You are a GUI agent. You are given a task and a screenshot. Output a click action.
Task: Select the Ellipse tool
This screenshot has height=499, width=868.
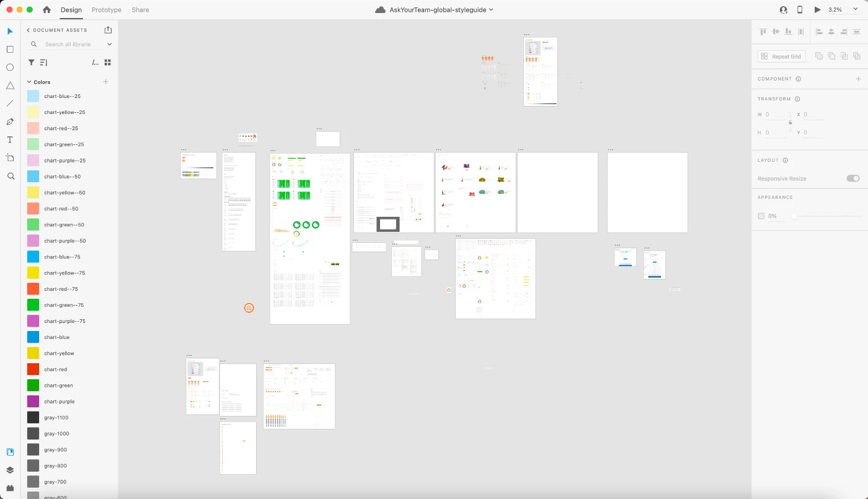(10, 68)
